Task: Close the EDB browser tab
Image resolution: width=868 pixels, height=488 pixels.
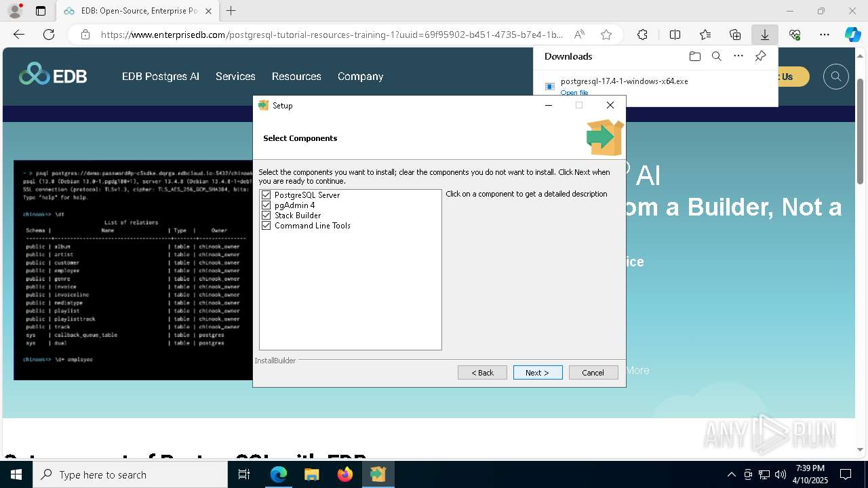Action: [x=208, y=11]
